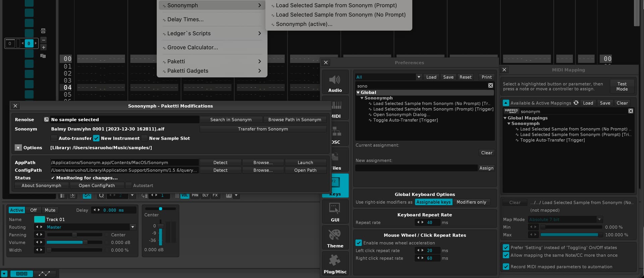Viewport: 644px width, 278px height.
Task: Click the pattern matrix grid icon below plus
Action: click(x=43, y=56)
